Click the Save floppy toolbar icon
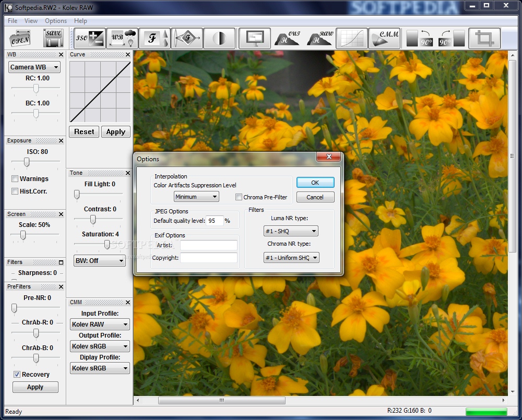522x420 pixels. 53,38
